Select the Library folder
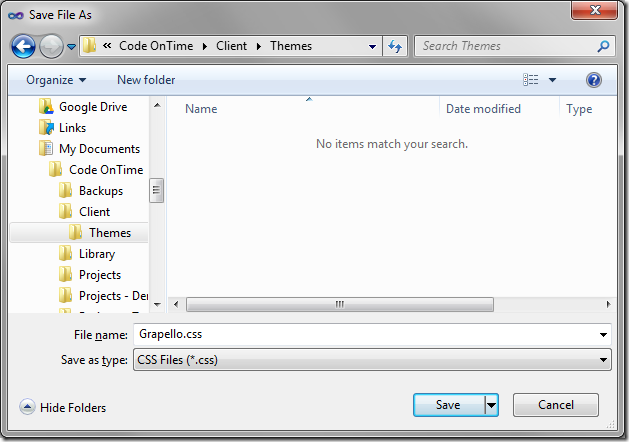 (97, 254)
